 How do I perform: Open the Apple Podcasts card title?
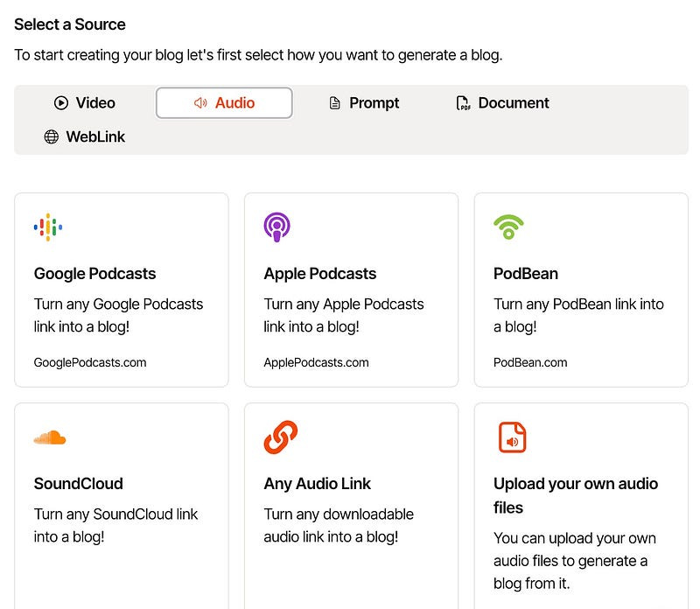tap(320, 274)
